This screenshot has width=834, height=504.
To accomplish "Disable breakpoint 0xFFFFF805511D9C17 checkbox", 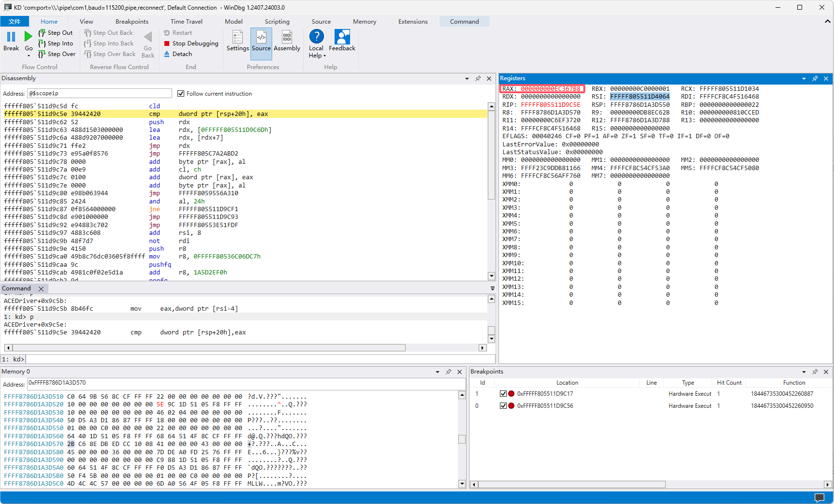I will (503, 394).
